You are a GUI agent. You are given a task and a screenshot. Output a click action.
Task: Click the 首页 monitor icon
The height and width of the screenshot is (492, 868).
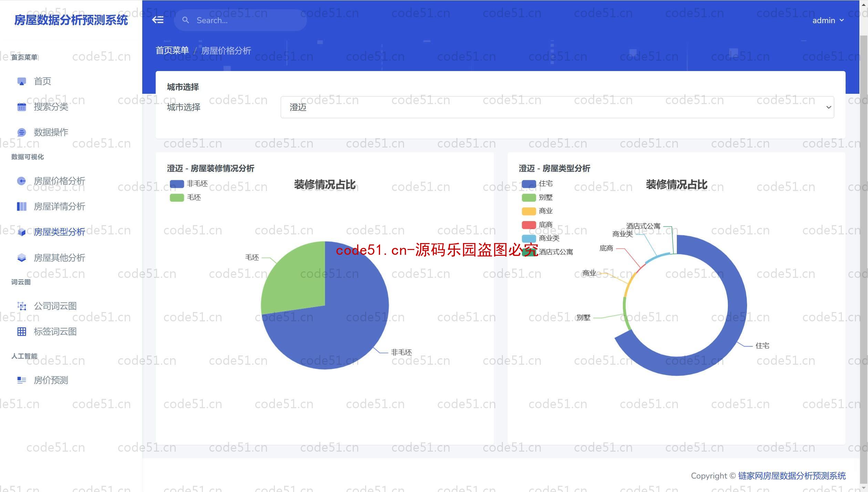[x=22, y=81]
